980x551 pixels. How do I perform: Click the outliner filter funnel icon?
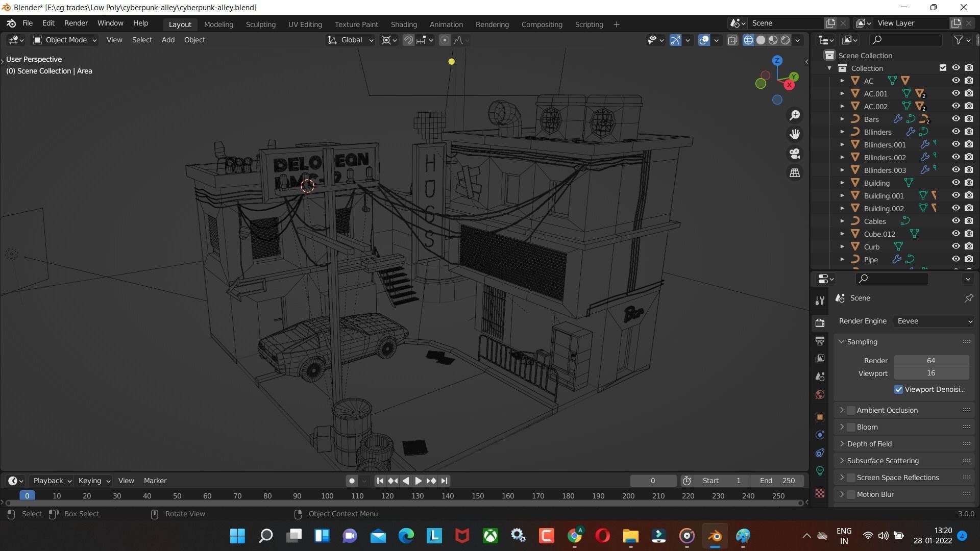click(959, 40)
